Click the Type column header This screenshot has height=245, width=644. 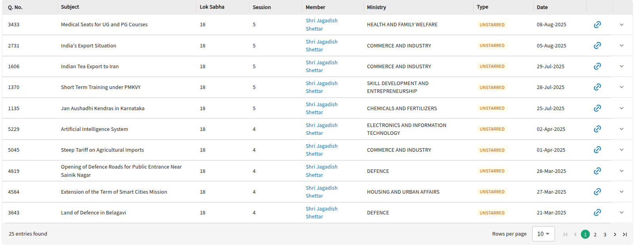(482, 7)
